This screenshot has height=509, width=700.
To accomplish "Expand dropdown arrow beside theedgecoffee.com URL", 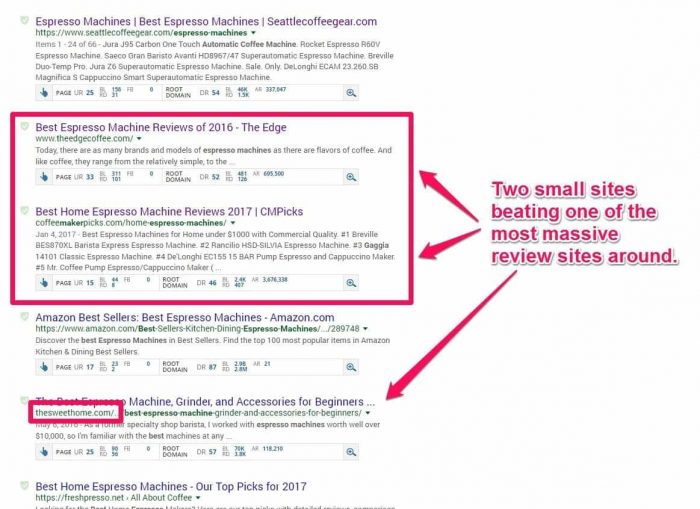I will [139, 139].
